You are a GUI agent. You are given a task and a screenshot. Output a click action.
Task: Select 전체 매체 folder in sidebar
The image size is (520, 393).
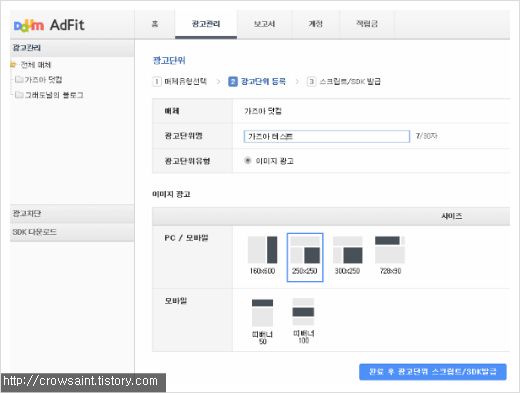36,65
